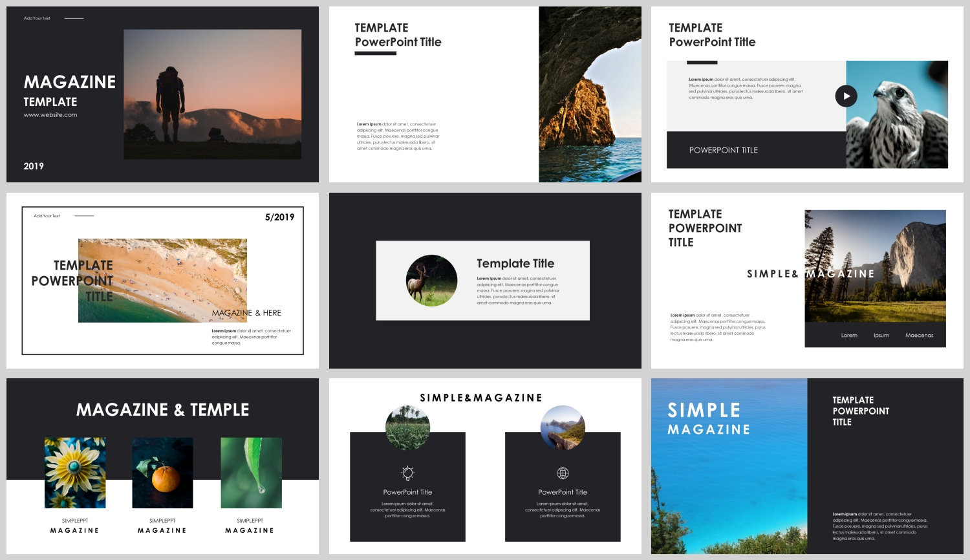Click the 'Ipsum' label under the mountain photo

[x=881, y=336]
